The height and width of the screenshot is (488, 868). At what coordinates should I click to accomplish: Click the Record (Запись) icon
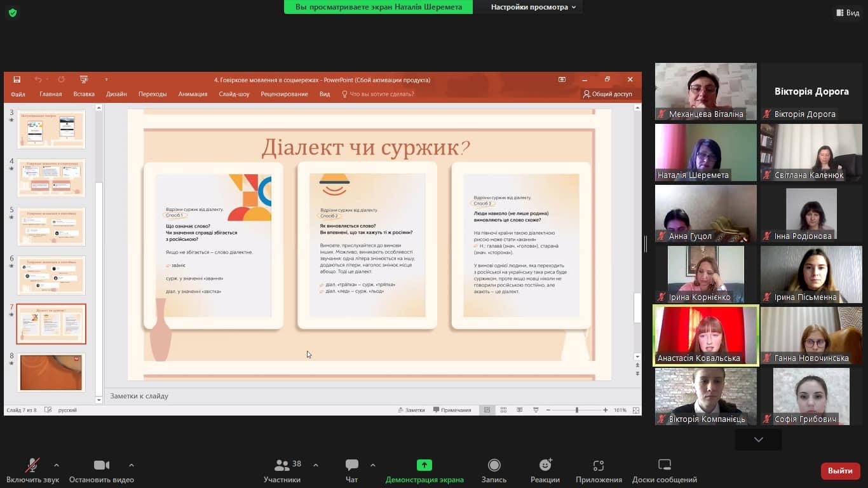(494, 466)
